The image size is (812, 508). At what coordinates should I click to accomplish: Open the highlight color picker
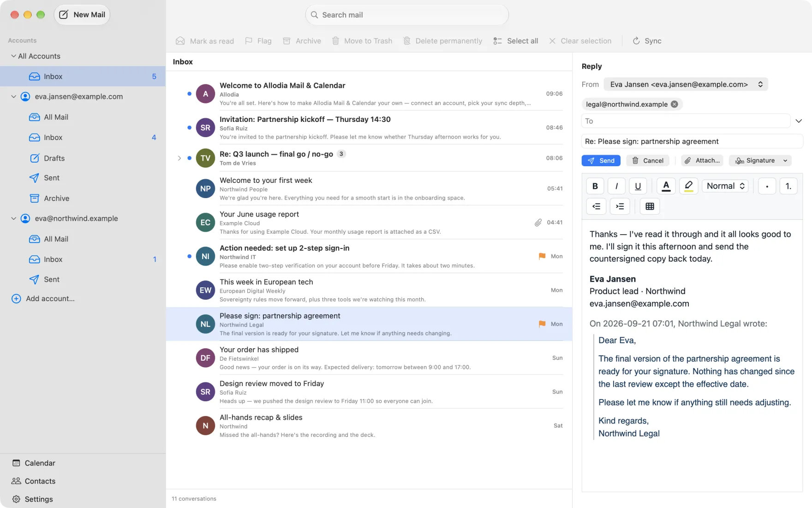pos(688,186)
